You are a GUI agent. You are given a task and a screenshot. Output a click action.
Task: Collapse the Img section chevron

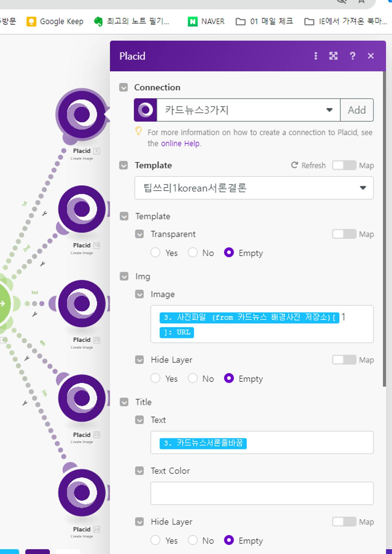pyautogui.click(x=124, y=277)
